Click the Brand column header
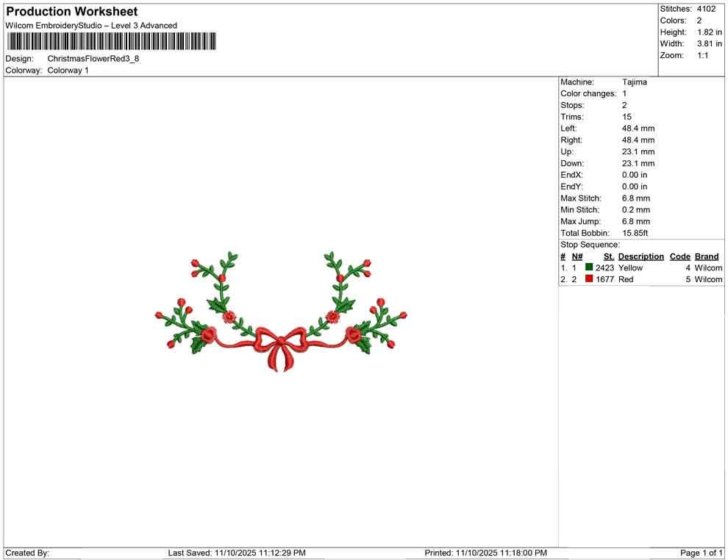Image resolution: width=728 pixels, height=560 pixels. (x=707, y=256)
